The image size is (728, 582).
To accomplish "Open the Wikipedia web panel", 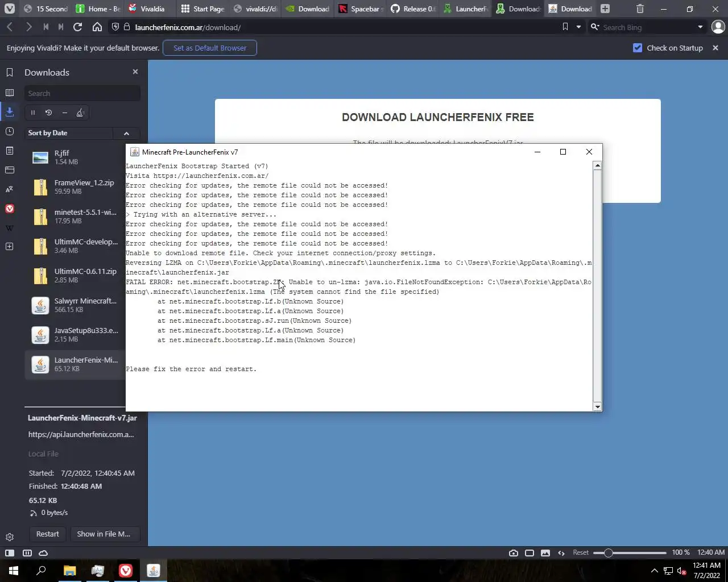I will (10, 228).
